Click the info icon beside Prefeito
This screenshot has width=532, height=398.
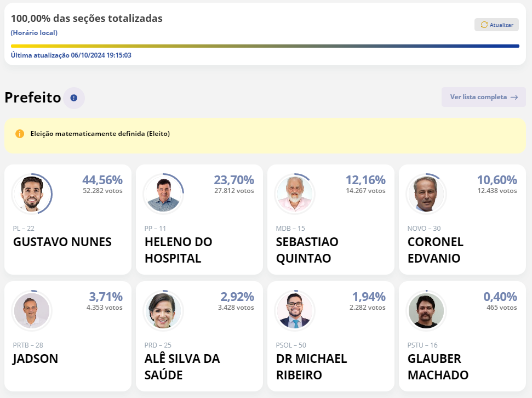coord(74,98)
